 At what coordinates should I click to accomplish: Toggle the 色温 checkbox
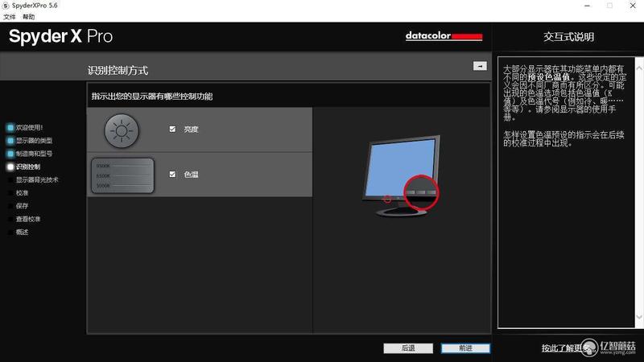pos(172,175)
